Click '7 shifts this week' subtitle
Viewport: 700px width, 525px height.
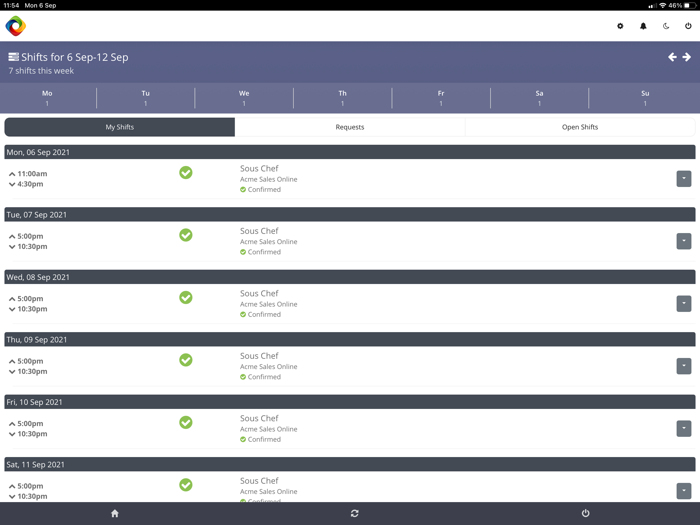tap(41, 71)
